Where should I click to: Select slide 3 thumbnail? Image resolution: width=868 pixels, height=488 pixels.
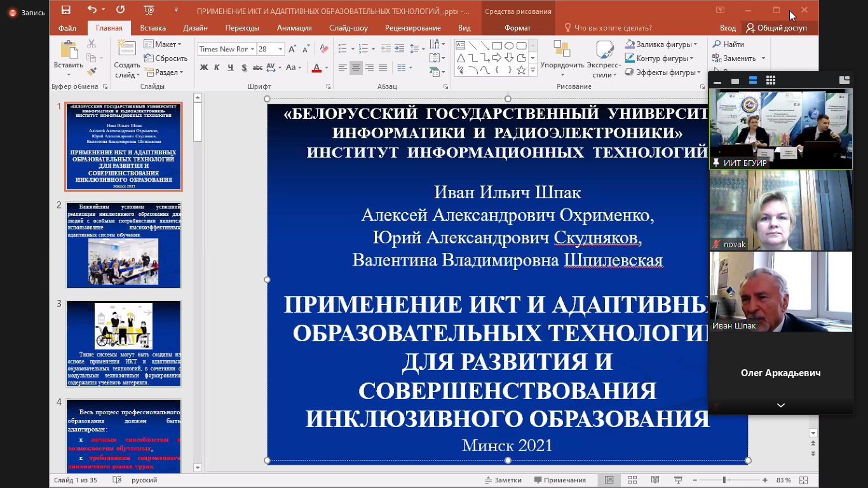124,344
